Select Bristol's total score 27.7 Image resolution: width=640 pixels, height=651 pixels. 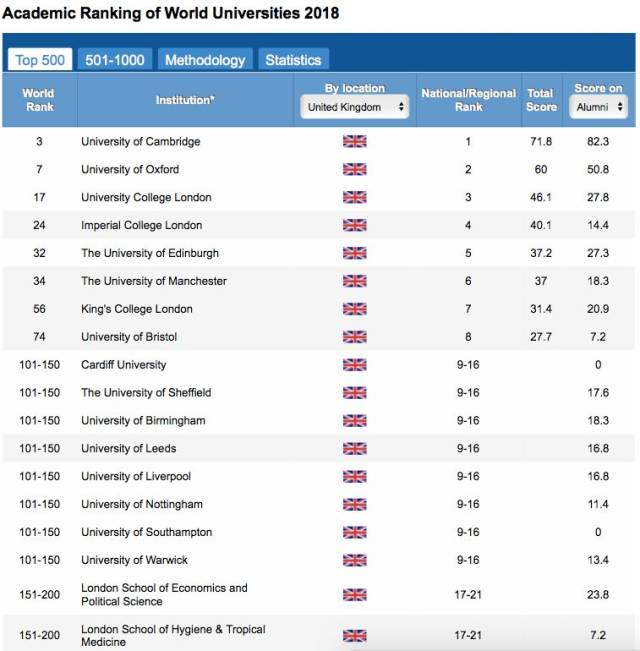pyautogui.click(x=541, y=337)
